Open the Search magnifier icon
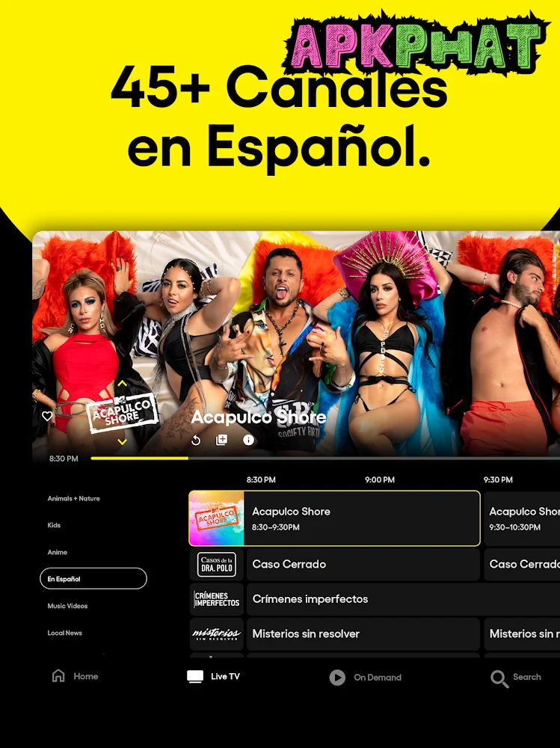The width and height of the screenshot is (560, 748). (x=499, y=678)
